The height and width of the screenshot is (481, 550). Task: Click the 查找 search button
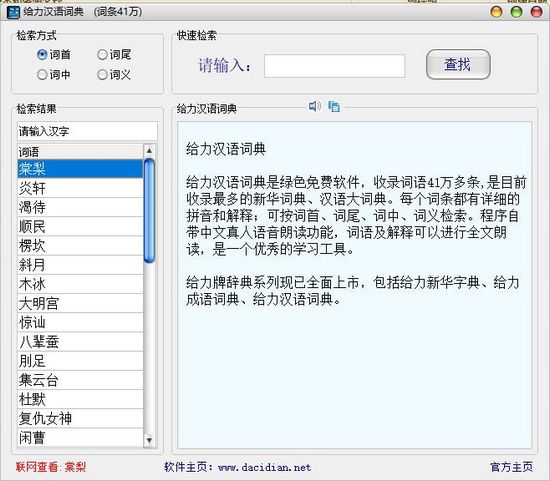pos(458,65)
